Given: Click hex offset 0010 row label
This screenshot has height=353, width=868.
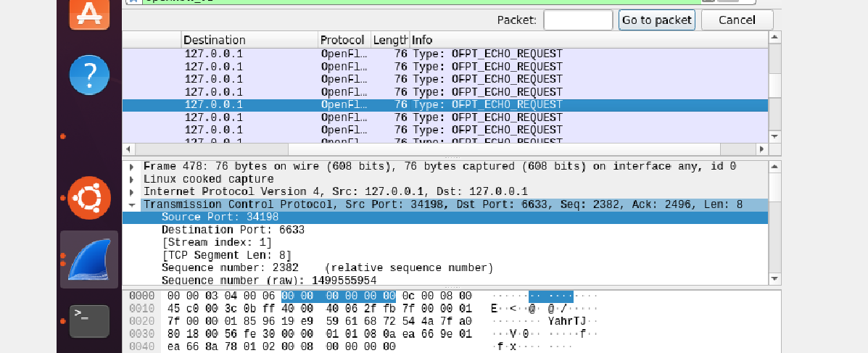Looking at the screenshot, I should tap(141, 308).
